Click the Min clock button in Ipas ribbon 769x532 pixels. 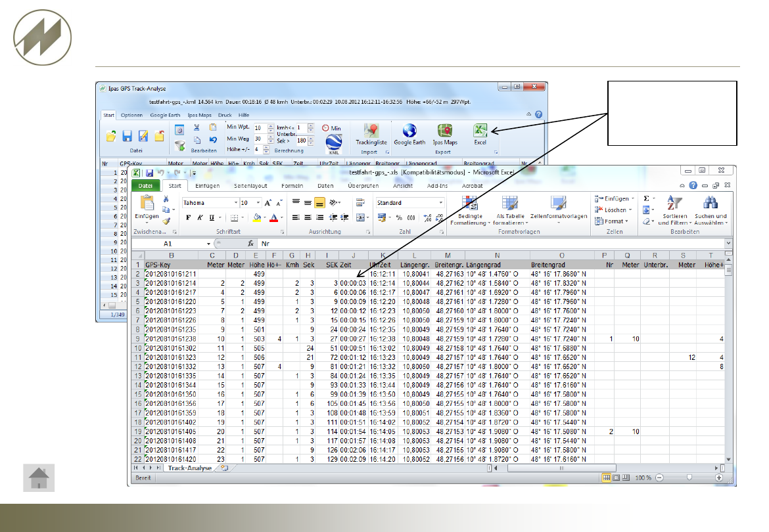point(331,128)
